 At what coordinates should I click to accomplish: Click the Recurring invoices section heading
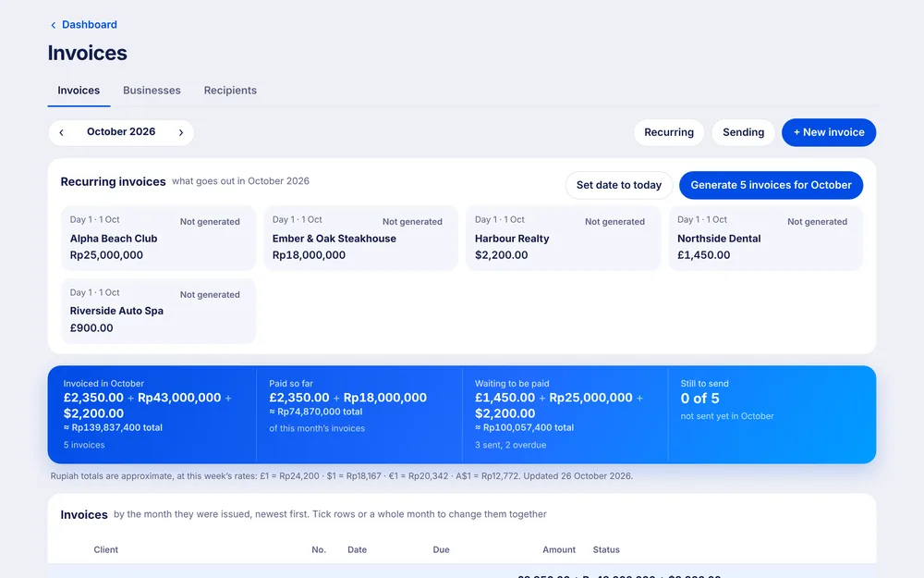pyautogui.click(x=113, y=181)
